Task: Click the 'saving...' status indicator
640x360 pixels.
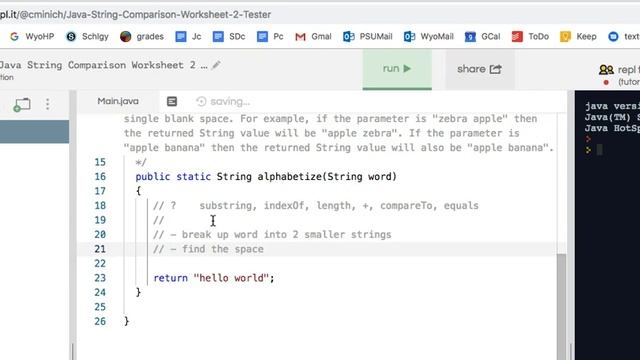Action: pyautogui.click(x=223, y=102)
